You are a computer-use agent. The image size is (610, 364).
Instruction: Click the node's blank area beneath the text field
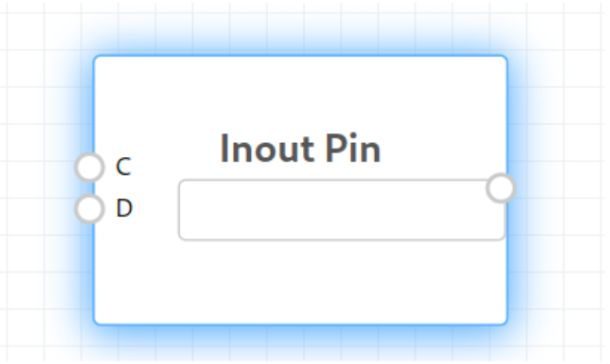[300, 282]
